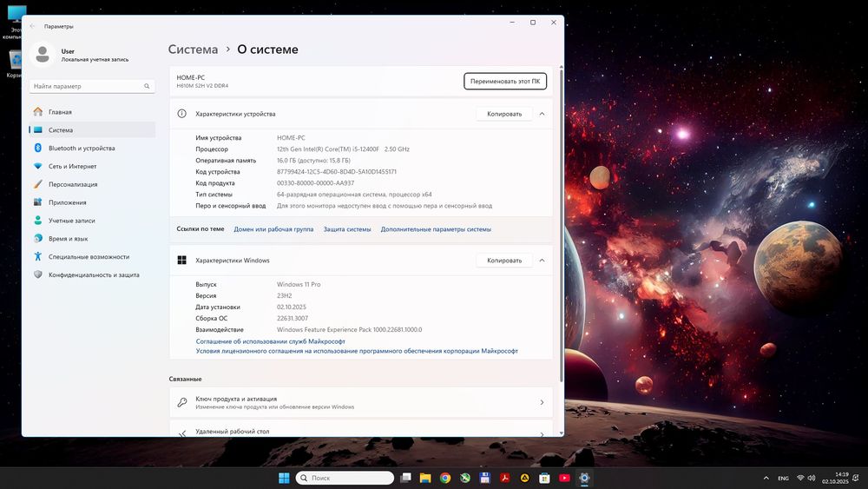The height and width of the screenshot is (489, 868).
Task: Click the Учетные записи person icon
Action: (37, 221)
